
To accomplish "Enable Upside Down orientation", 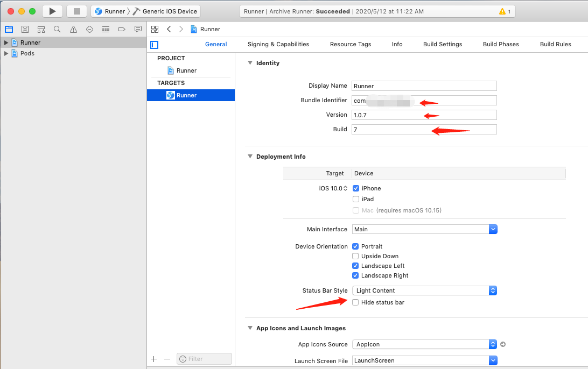I will click(x=355, y=256).
